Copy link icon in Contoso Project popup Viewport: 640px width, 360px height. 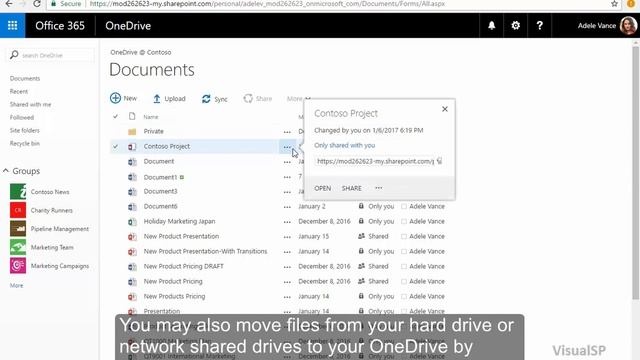tap(439, 161)
